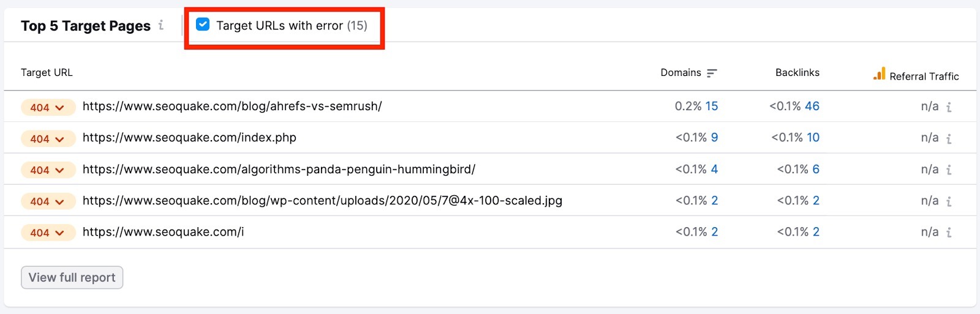Expand 404 status dropdown for index.php URL

point(48,139)
